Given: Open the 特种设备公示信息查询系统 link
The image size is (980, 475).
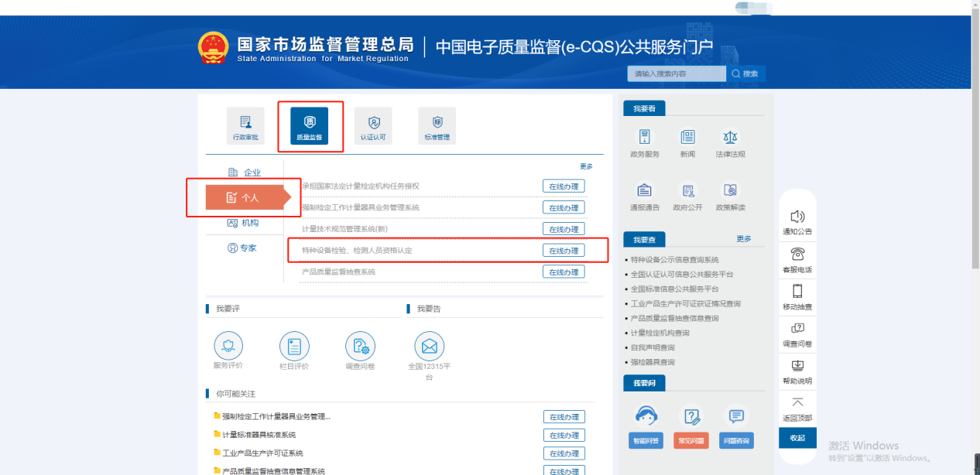Looking at the screenshot, I should coord(674,260).
